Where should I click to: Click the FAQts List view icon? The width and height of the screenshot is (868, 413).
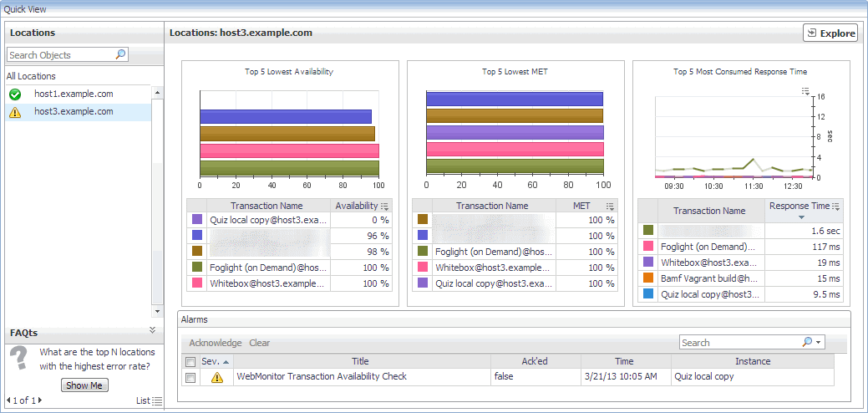coord(158,401)
